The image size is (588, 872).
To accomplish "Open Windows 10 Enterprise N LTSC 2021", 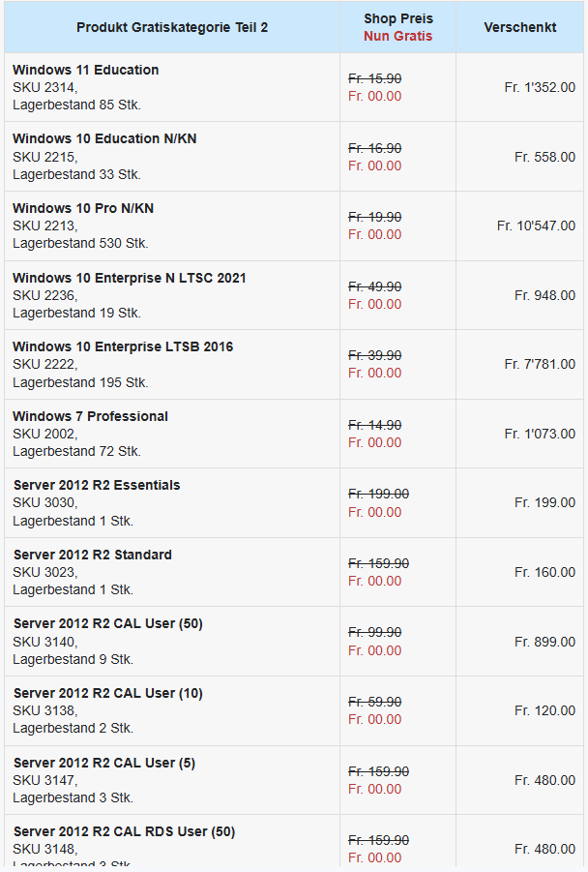I will click(130, 278).
